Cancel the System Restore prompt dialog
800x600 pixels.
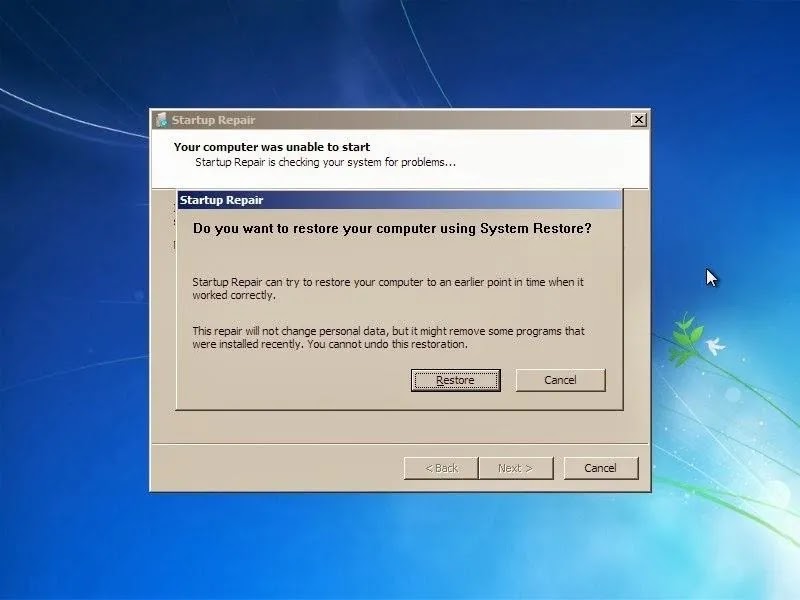click(560, 380)
